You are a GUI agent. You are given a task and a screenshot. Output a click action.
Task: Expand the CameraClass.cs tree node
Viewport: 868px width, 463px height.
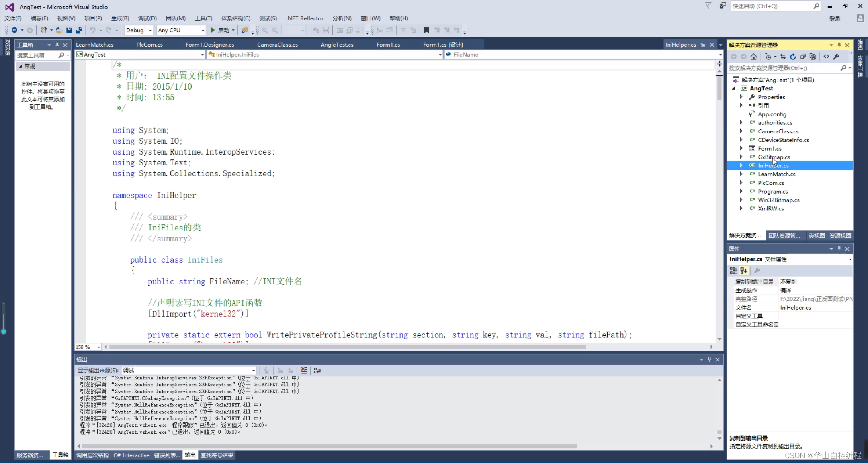coord(741,131)
